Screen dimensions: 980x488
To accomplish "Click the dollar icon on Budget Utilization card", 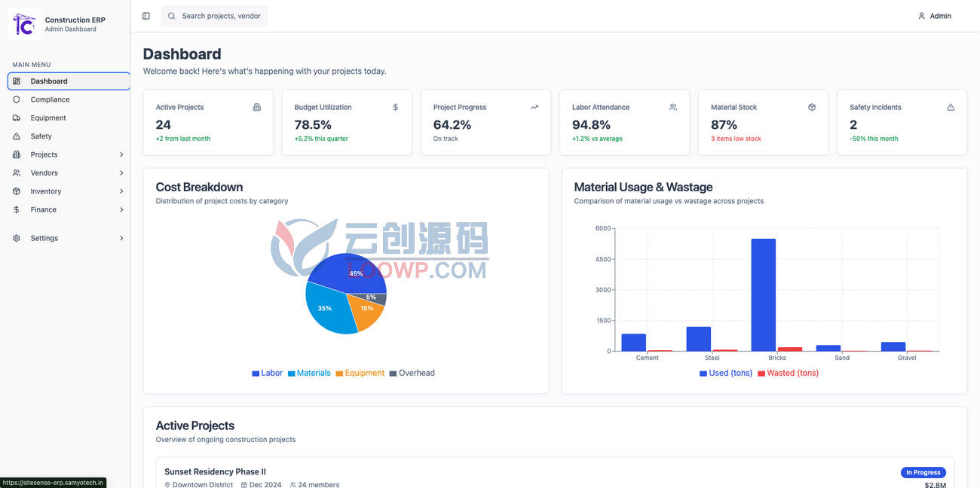I will (395, 107).
